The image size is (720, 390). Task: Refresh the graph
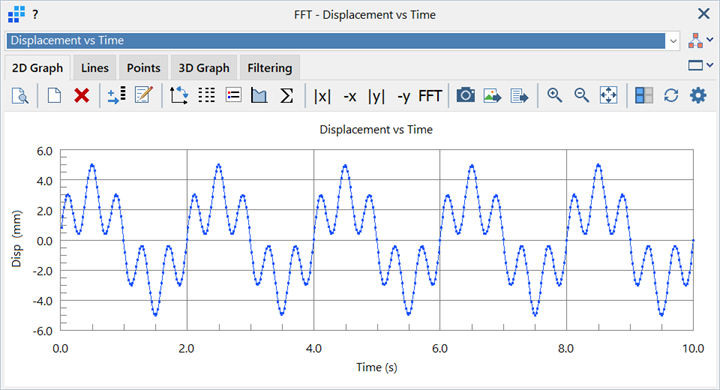click(x=671, y=96)
